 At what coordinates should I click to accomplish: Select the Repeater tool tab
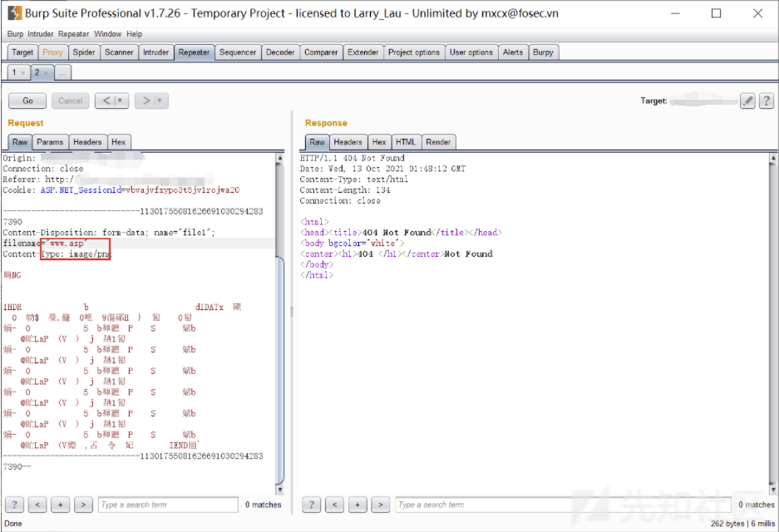[x=195, y=52]
